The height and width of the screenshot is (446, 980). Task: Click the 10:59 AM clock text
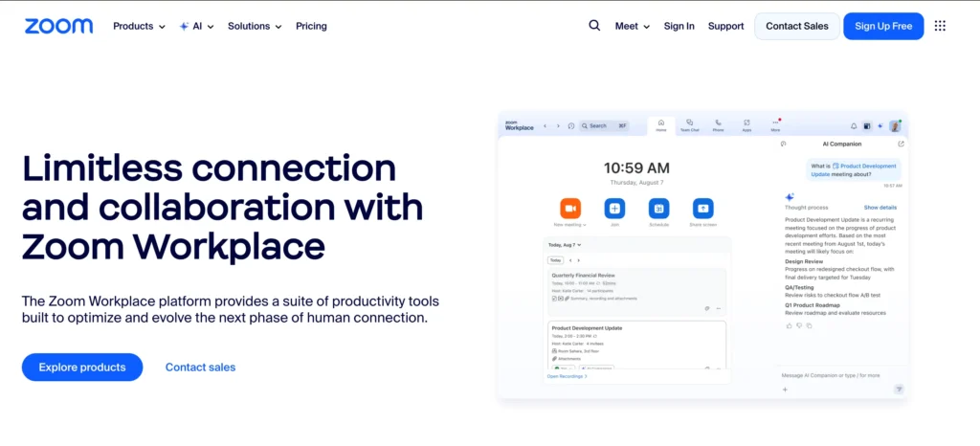tap(636, 167)
